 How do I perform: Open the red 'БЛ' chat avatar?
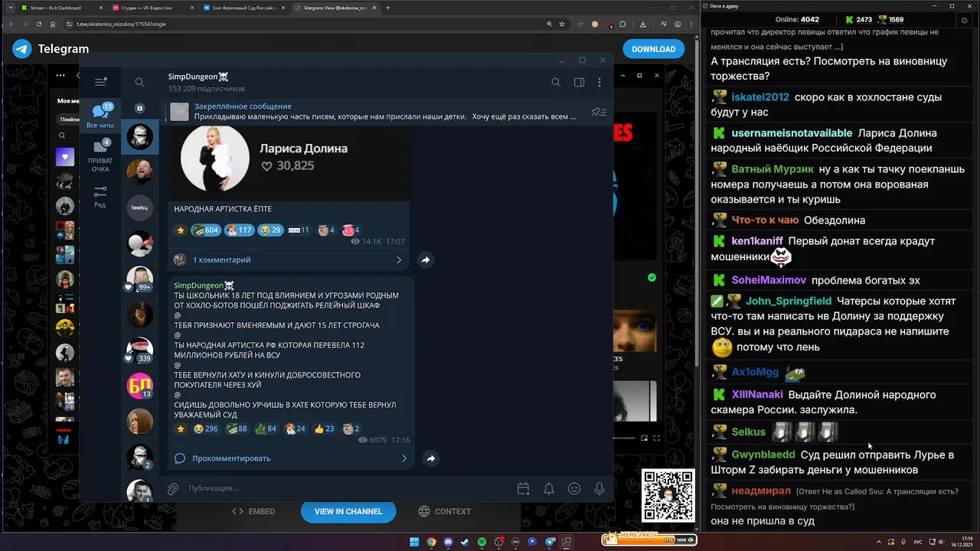[x=139, y=385]
